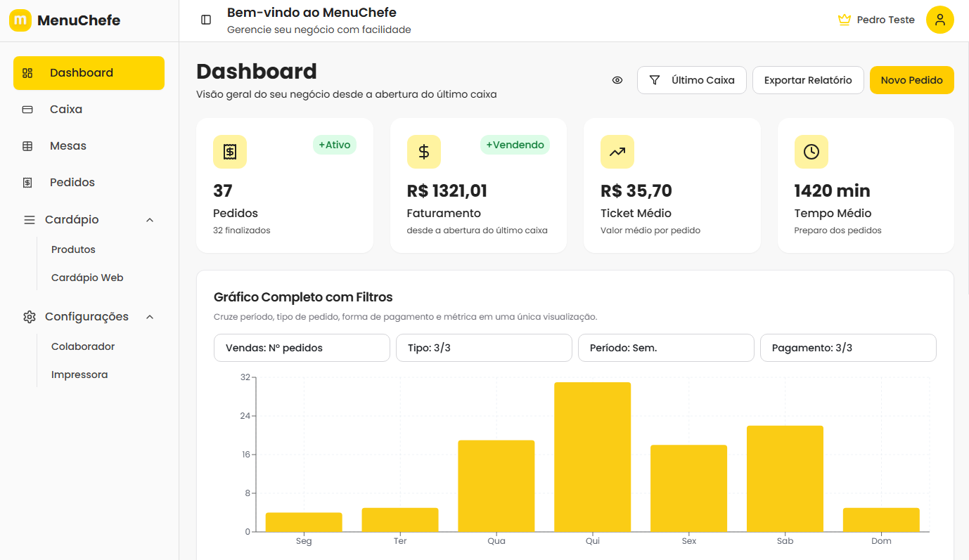Viewport: 969px width, 560px height.
Task: Click the Bem-vindo ao MenuChefe header title
Action: [312, 13]
